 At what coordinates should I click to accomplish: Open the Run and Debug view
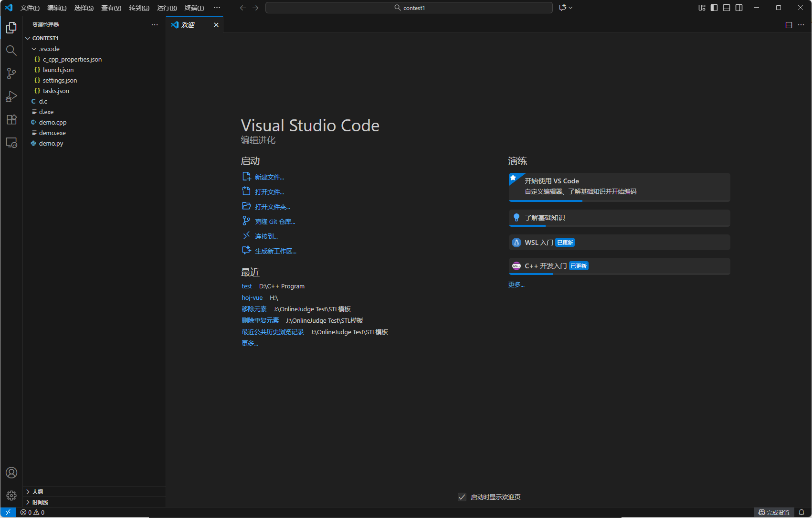point(11,96)
